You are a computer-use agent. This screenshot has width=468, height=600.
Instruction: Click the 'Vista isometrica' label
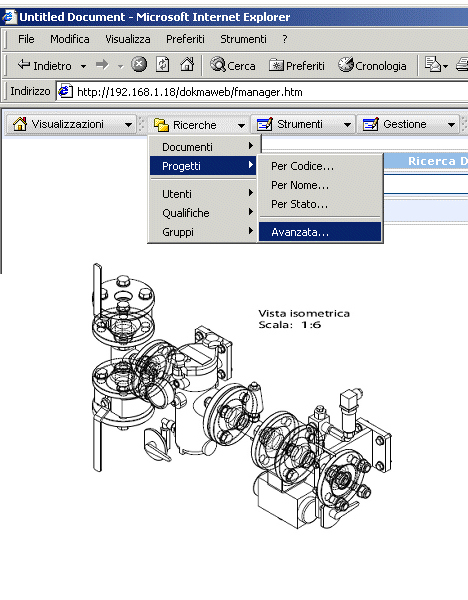pos(304,313)
